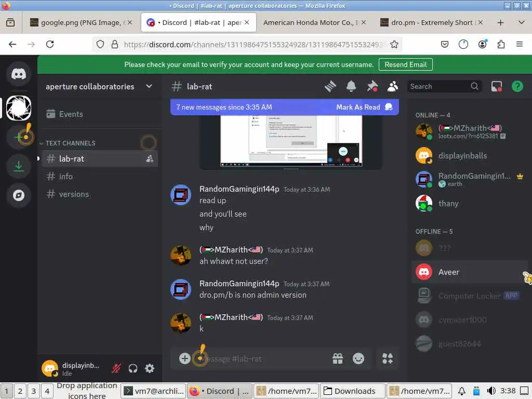This screenshot has width=532, height=399.
Task: Open notification settings bell icon
Action: click(x=351, y=87)
